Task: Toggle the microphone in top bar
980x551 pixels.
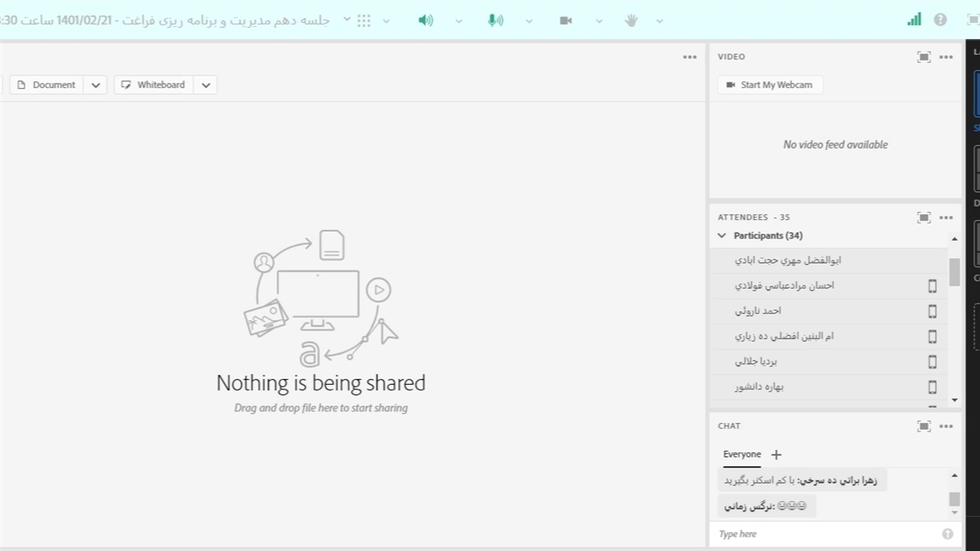Action: click(495, 21)
